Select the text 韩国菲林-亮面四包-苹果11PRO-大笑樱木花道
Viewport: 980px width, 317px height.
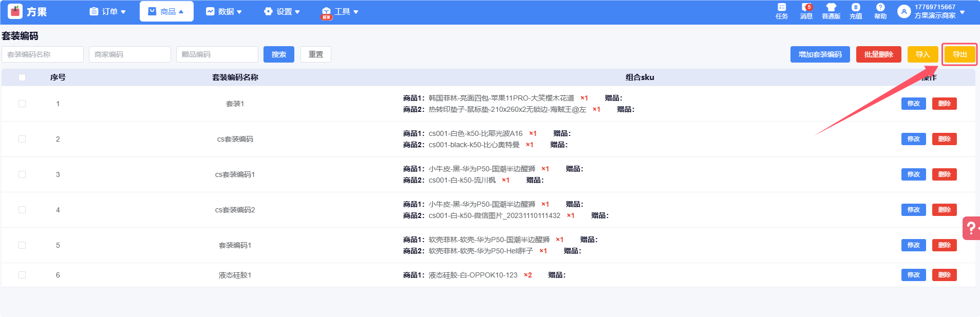coord(501,98)
